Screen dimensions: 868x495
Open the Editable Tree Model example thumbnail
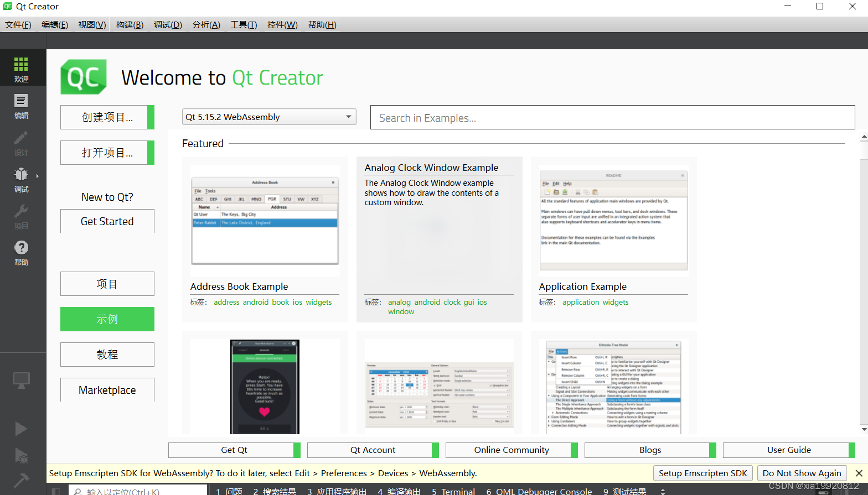coord(614,387)
